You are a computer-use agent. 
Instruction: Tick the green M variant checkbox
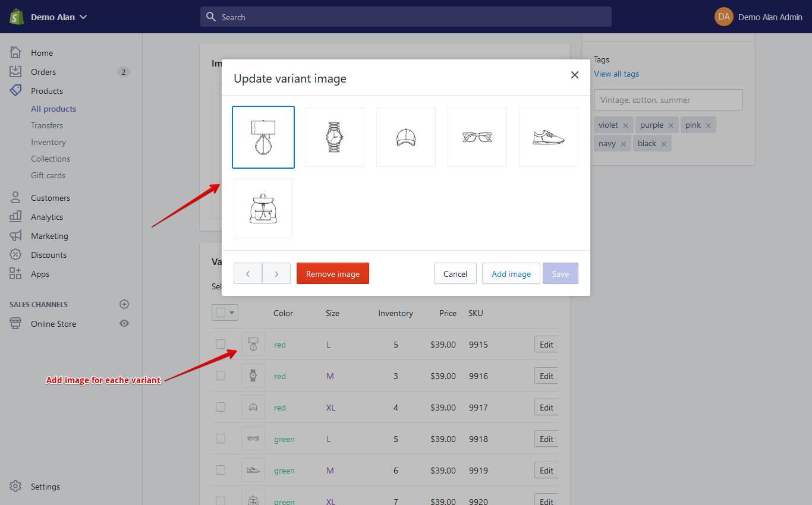pyautogui.click(x=221, y=470)
